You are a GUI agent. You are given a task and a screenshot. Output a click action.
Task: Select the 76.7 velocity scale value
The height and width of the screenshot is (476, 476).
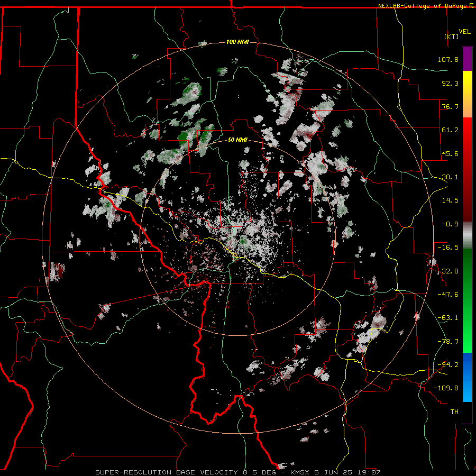point(450,106)
